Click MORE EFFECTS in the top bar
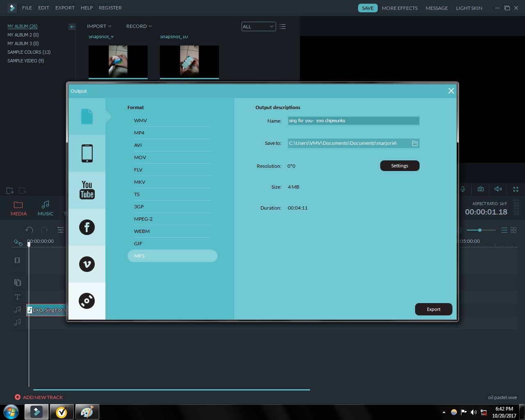This screenshot has height=420, width=525. pyautogui.click(x=399, y=8)
